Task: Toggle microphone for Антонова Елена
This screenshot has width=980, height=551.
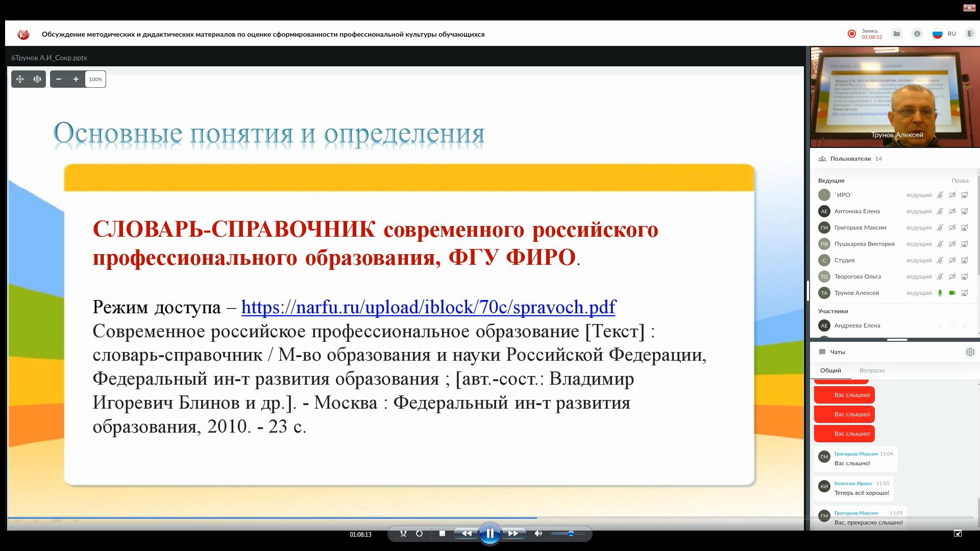Action: (x=940, y=211)
